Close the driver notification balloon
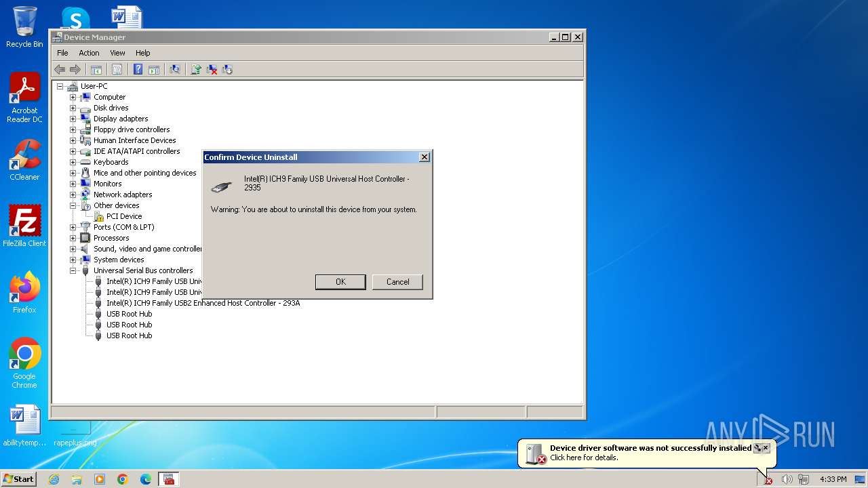The height and width of the screenshot is (488, 868). [x=766, y=448]
